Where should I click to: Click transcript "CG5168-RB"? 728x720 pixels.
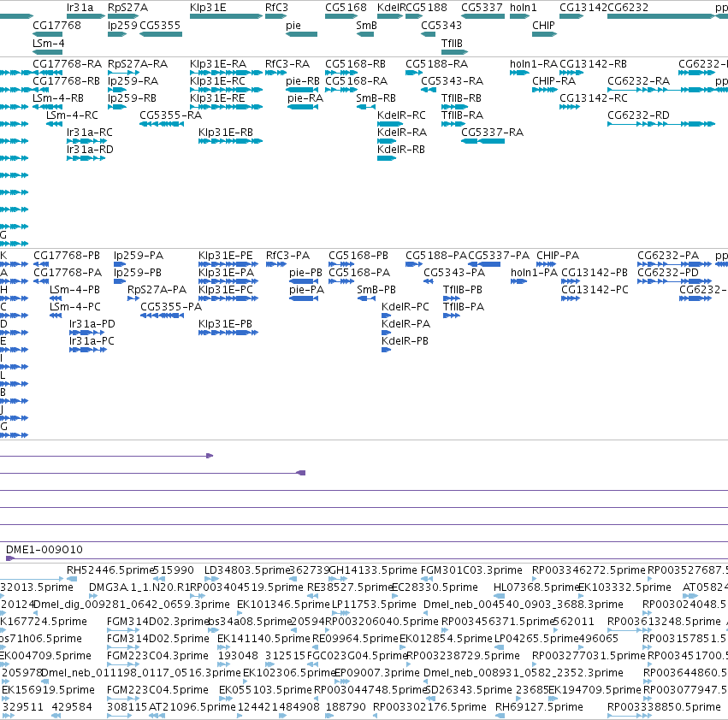point(355,63)
